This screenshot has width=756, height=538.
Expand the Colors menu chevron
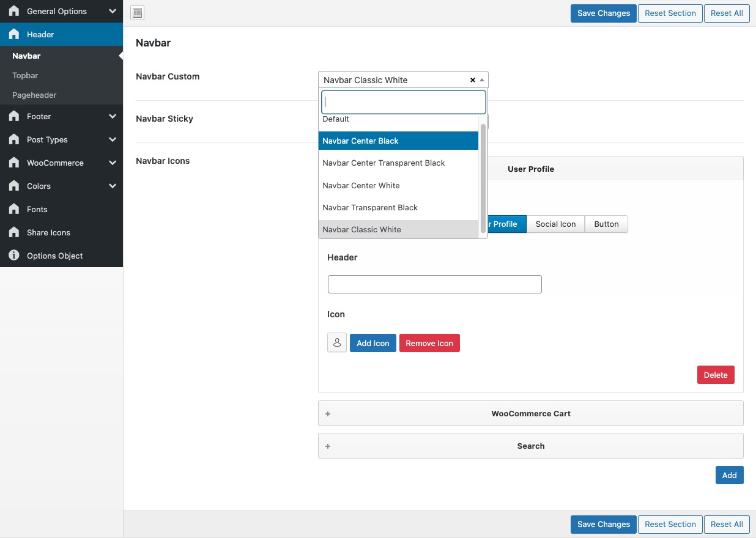[x=113, y=186]
